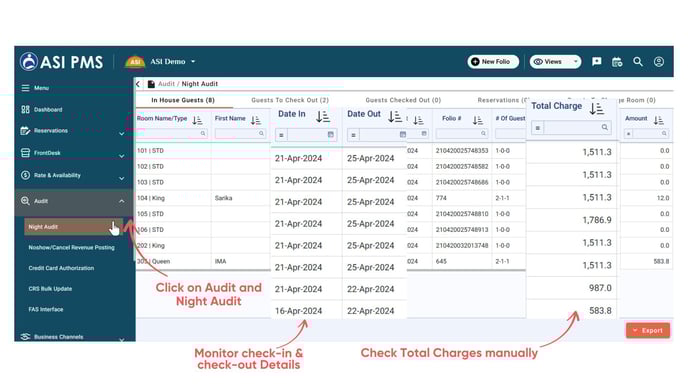
Task: Sort by Total Charge column
Action: click(597, 108)
